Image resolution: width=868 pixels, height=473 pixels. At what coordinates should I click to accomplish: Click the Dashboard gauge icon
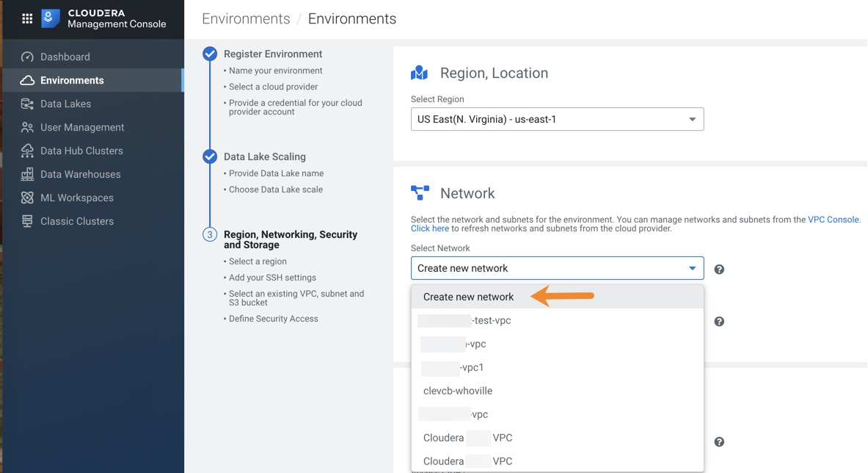click(x=27, y=57)
